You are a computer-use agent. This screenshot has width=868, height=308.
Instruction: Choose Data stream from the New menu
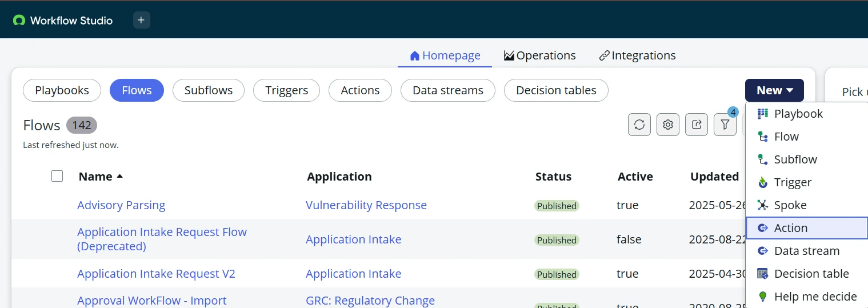tap(807, 251)
